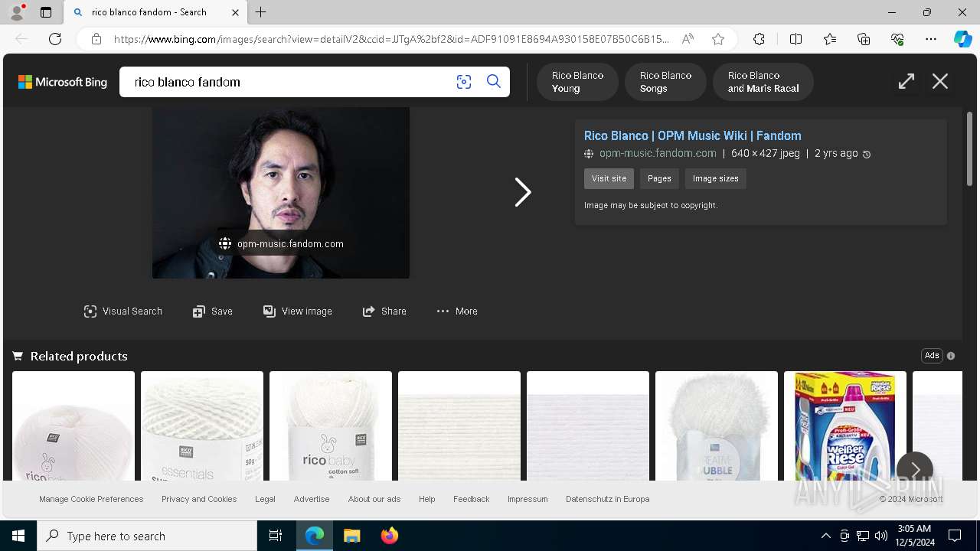Close the image detail view
Screen dimensions: 980x551
click(x=940, y=82)
